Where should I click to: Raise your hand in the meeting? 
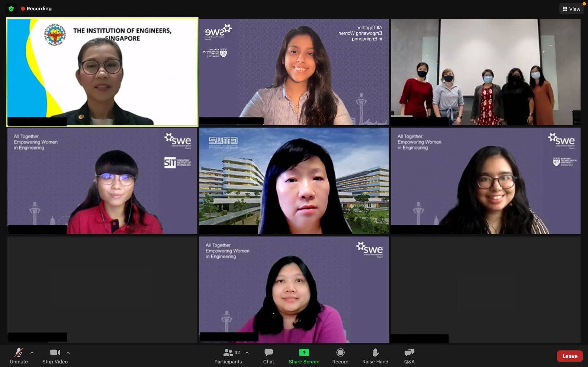point(375,356)
